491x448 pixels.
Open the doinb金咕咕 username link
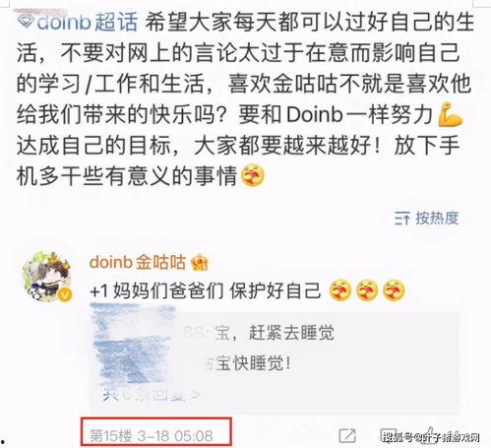pyautogui.click(x=137, y=263)
